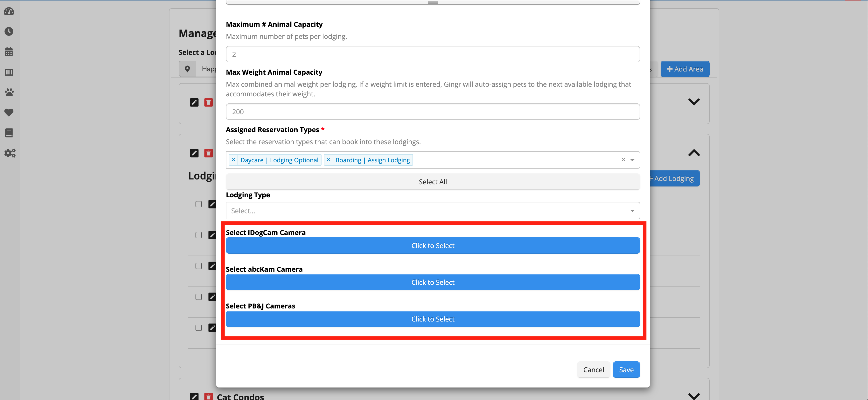
Task: Click to Select iDogCam camera
Action: (x=433, y=245)
